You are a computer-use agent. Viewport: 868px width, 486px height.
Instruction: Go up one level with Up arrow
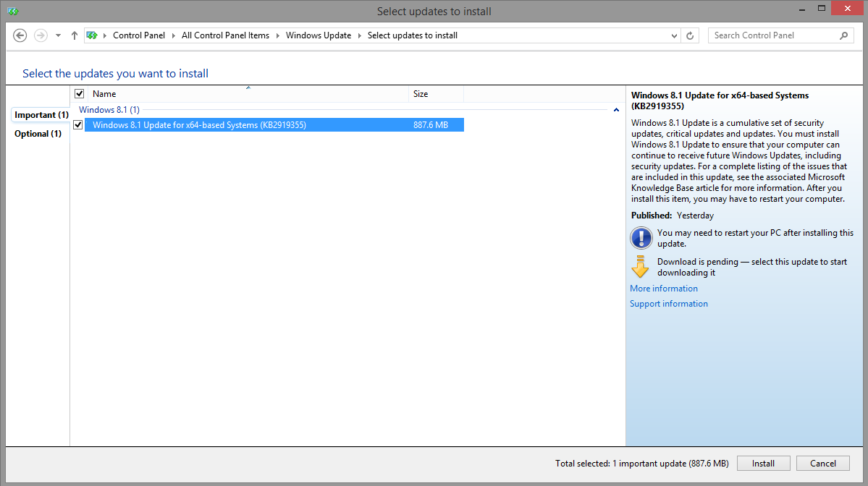pos(74,35)
